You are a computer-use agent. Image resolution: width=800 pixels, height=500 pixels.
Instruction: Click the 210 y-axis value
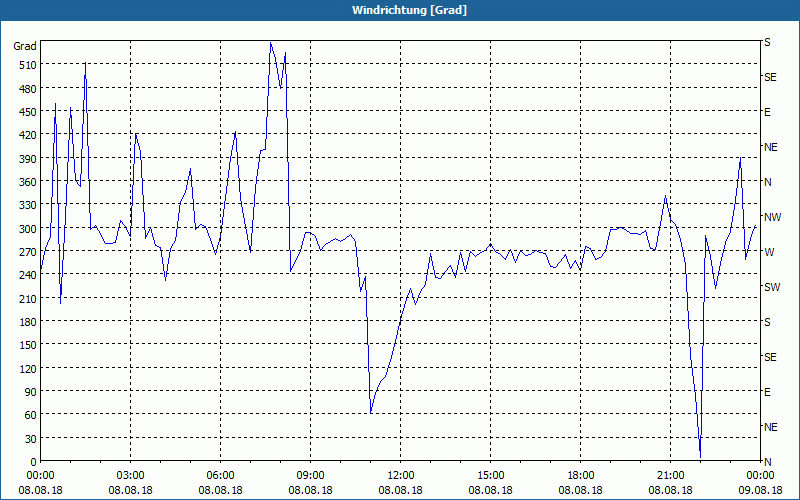click(x=28, y=298)
